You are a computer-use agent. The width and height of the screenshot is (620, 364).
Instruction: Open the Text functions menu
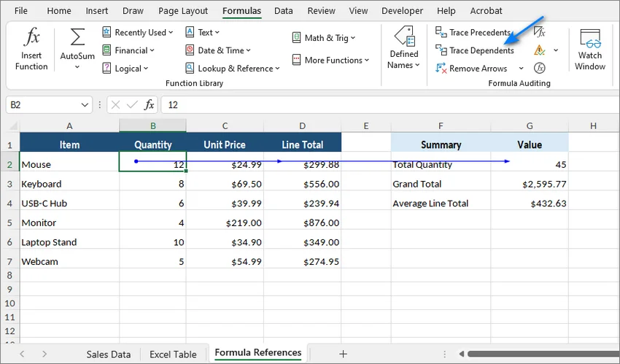tap(202, 32)
